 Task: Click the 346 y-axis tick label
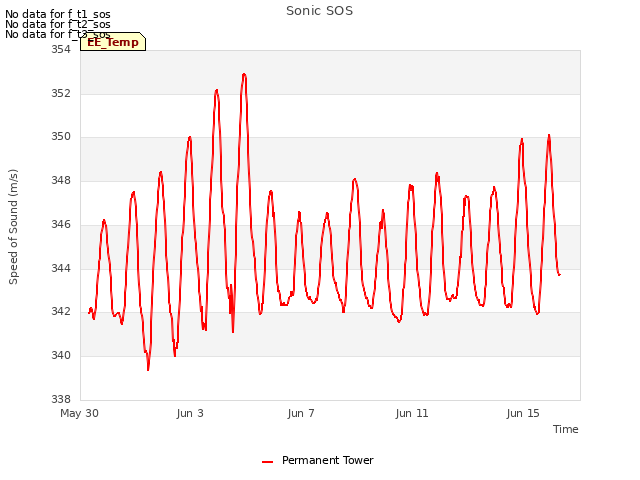coord(61,224)
